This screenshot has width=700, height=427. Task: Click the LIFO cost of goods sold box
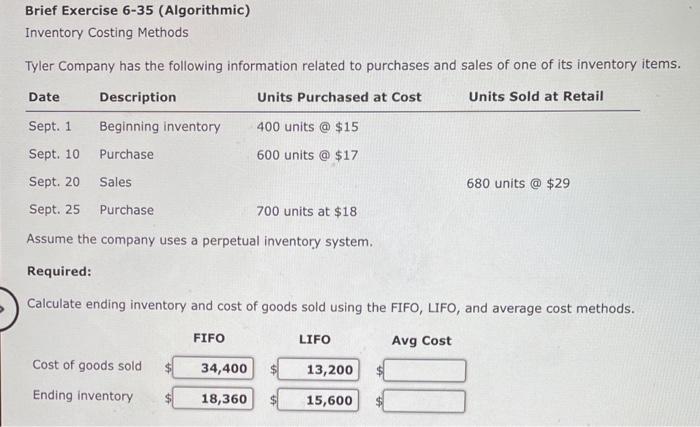318,369
